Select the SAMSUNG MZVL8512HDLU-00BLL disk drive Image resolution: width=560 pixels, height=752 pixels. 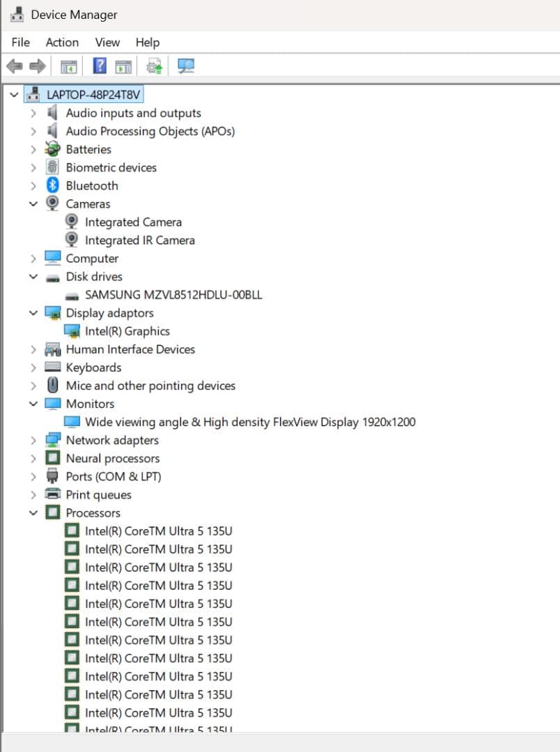173,295
